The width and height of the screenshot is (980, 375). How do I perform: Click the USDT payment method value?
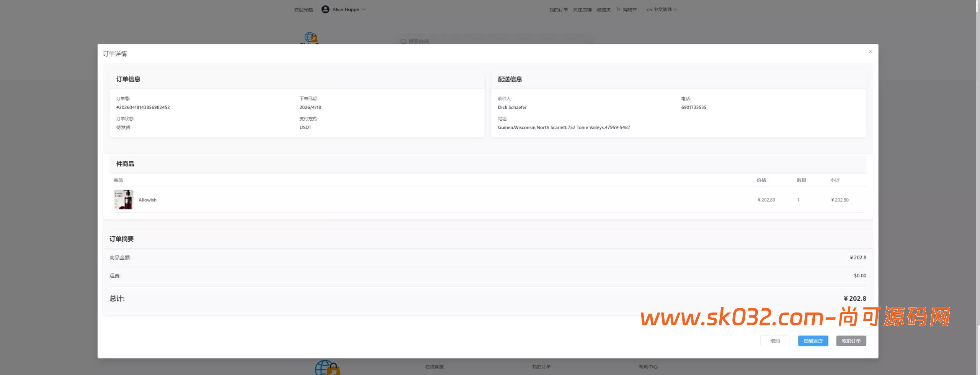click(x=305, y=127)
